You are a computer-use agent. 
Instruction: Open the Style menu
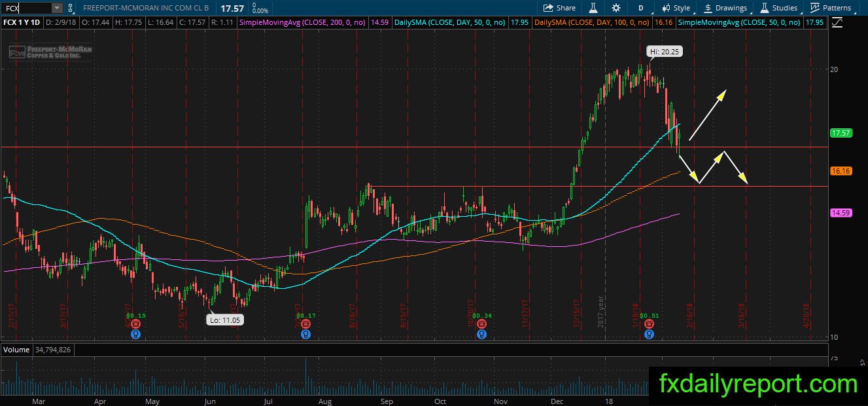point(676,8)
